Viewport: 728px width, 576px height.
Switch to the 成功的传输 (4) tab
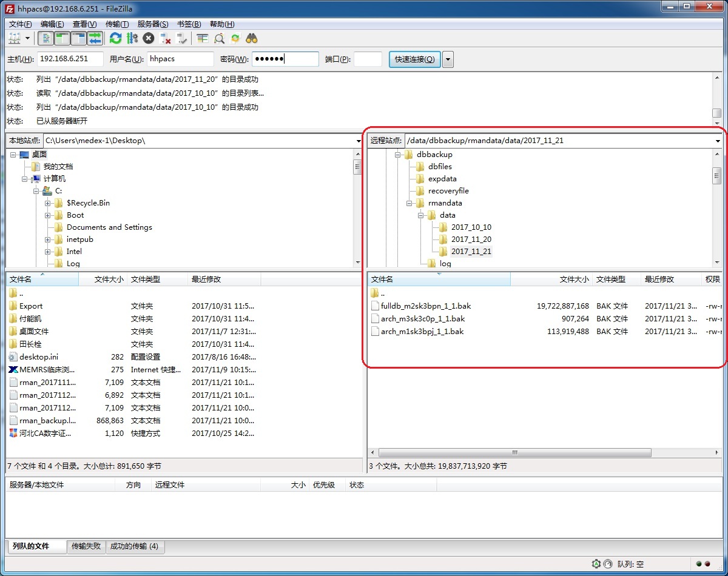(x=135, y=546)
